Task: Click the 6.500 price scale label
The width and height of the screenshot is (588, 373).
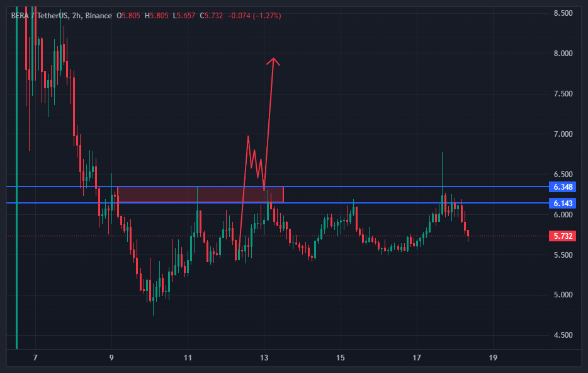Action: click(563, 175)
